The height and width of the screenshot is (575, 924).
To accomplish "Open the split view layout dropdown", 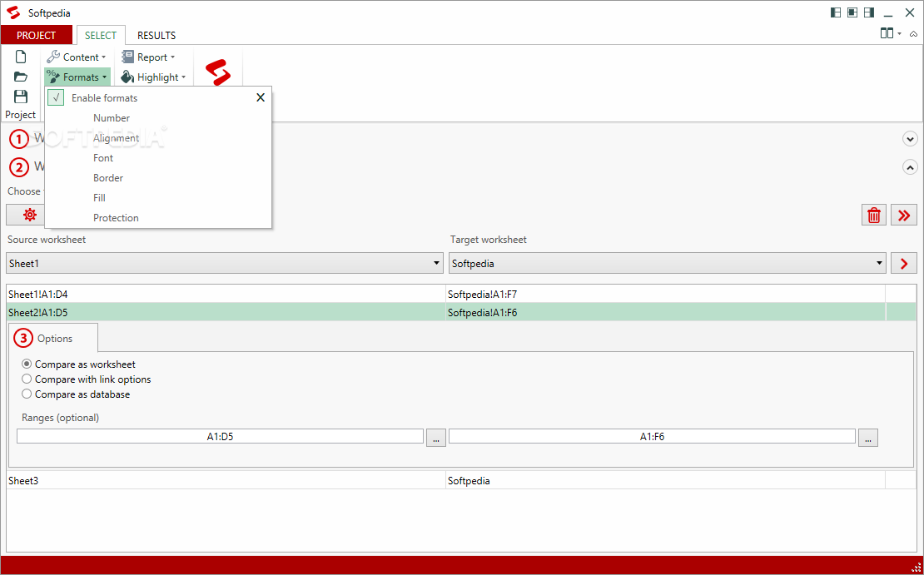I will tap(891, 33).
